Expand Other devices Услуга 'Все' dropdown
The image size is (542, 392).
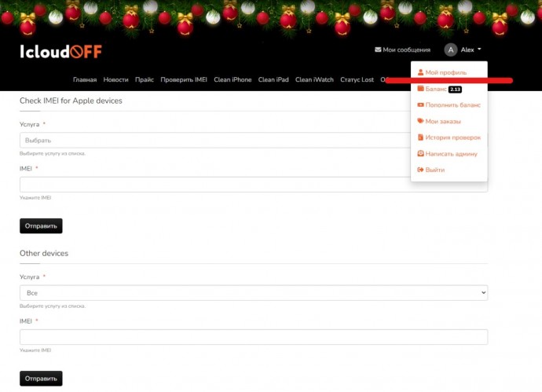pyautogui.click(x=253, y=292)
